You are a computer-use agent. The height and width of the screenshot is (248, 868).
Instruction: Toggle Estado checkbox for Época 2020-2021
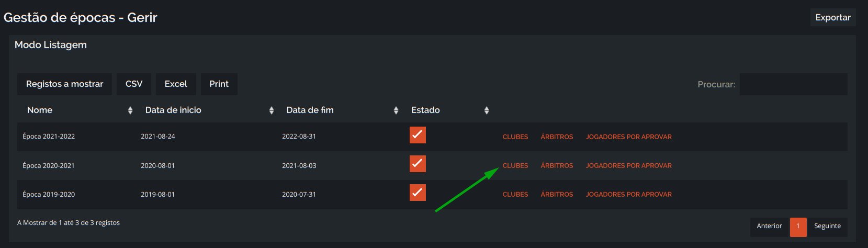[418, 164]
